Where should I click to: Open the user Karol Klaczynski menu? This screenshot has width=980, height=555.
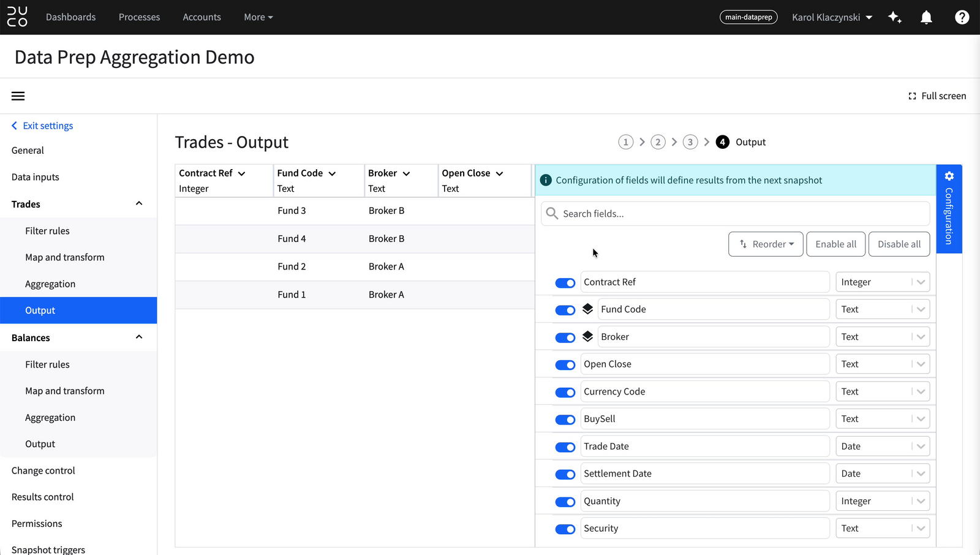[832, 17]
